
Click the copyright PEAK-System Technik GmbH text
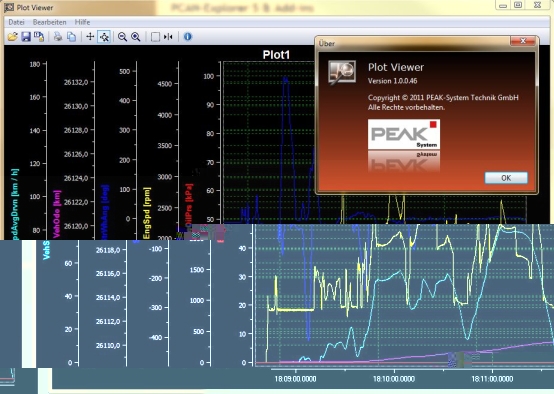point(443,98)
